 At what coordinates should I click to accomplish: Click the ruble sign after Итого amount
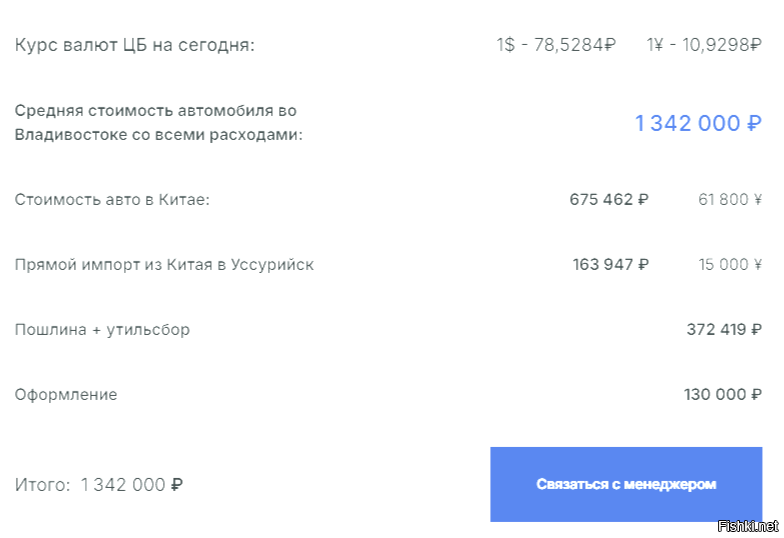(x=177, y=484)
